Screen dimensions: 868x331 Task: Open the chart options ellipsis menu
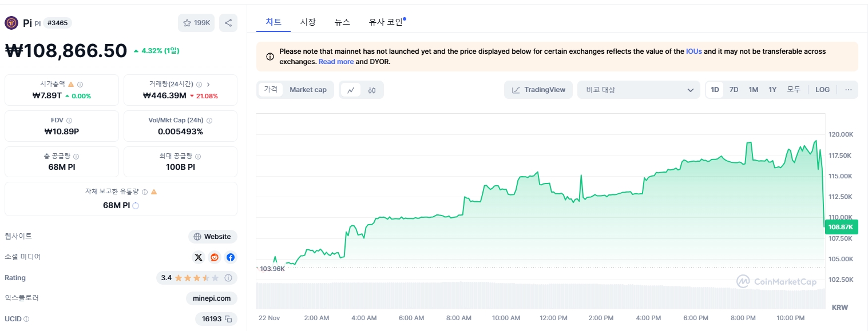(x=848, y=90)
